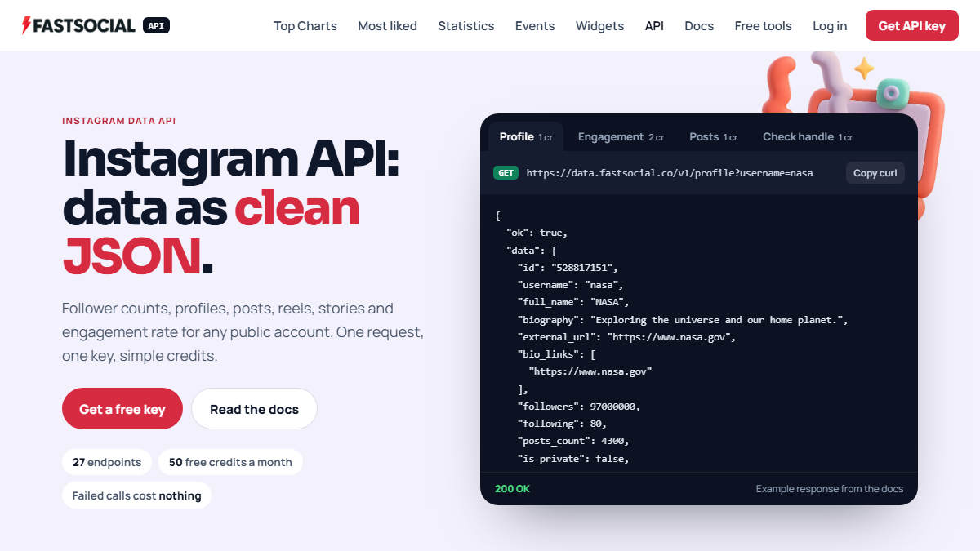Click the Copy curl button
The width and height of the screenshot is (980, 551).
pos(875,173)
